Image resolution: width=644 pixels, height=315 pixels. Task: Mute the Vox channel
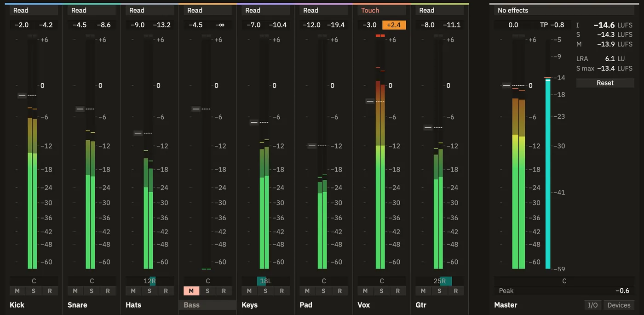(x=365, y=291)
